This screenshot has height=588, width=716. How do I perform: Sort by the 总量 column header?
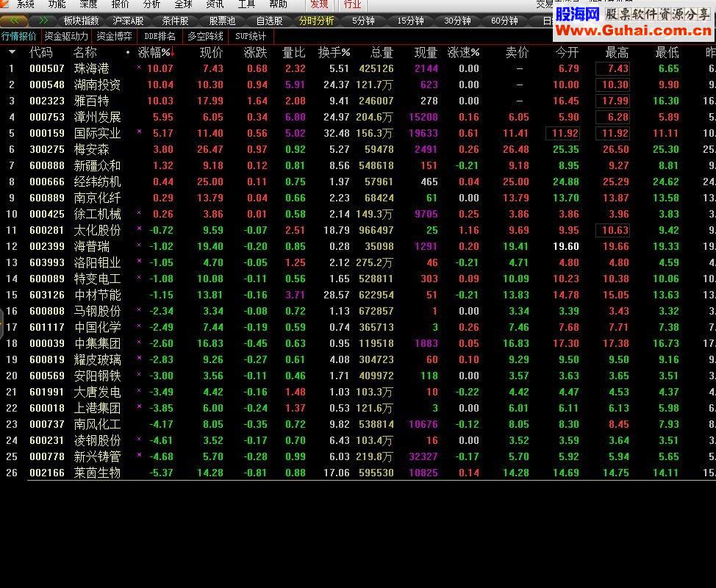tap(382, 52)
